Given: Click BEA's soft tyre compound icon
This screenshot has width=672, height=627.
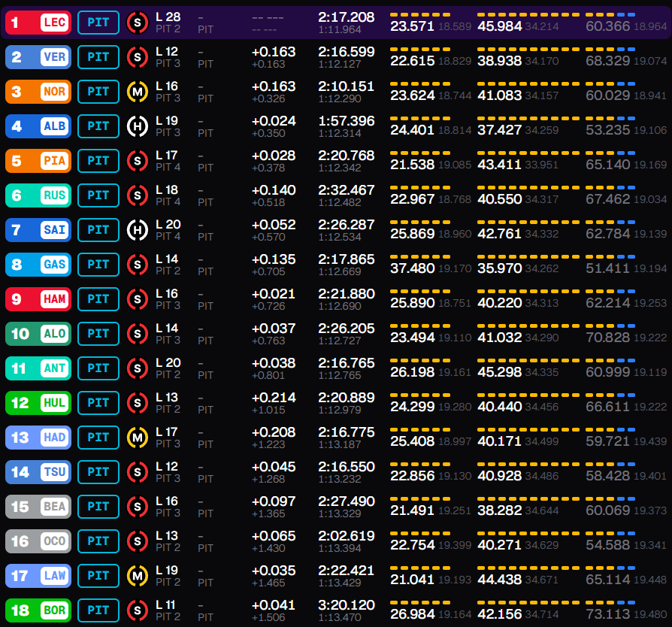Looking at the screenshot, I should [137, 507].
